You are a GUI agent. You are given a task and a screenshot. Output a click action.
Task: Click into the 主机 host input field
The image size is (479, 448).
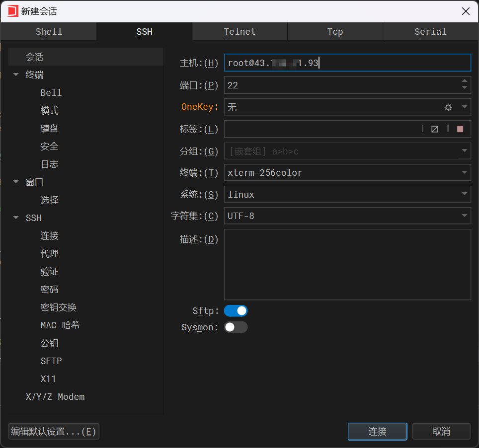tap(347, 63)
